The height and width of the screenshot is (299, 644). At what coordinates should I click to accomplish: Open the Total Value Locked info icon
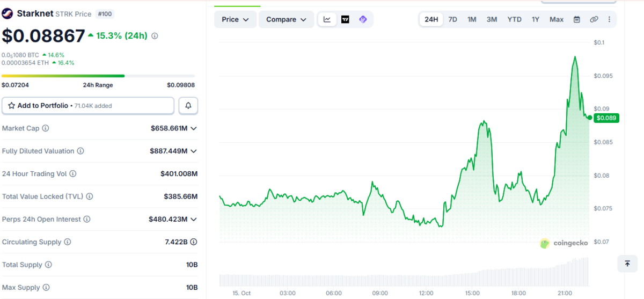pos(90,196)
